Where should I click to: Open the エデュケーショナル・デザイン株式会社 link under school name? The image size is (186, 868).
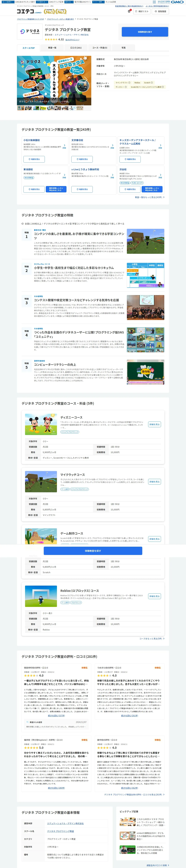coord(72,35)
